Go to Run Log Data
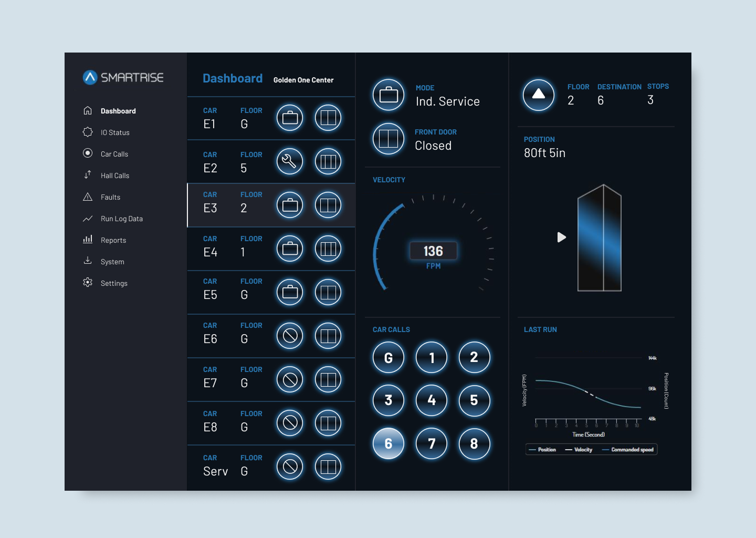 [x=121, y=219]
